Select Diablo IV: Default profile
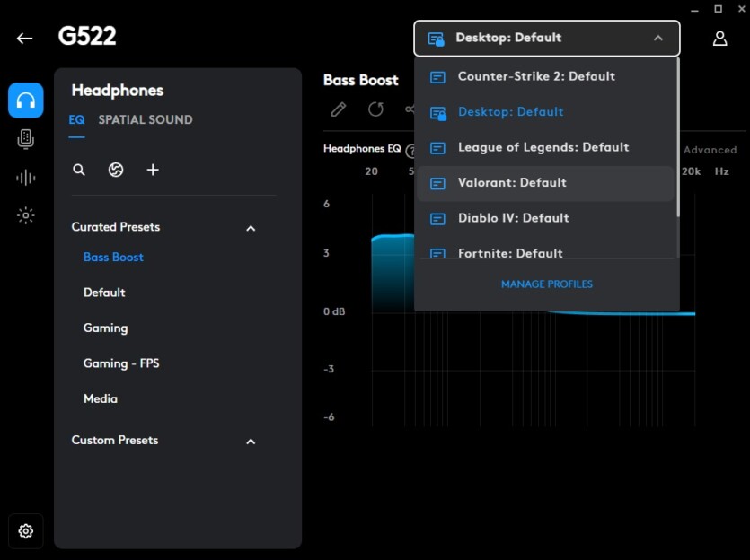750x560 pixels. point(545,218)
